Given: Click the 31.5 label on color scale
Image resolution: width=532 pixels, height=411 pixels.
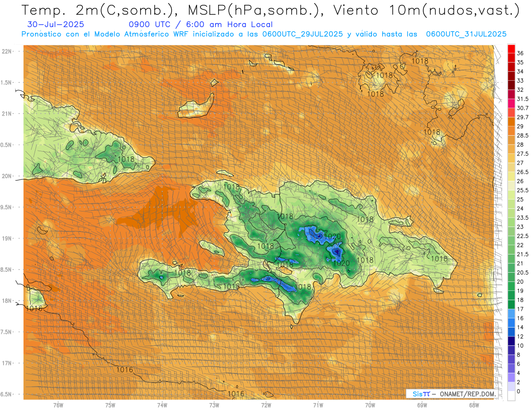Looking at the screenshot, I should (x=523, y=99).
